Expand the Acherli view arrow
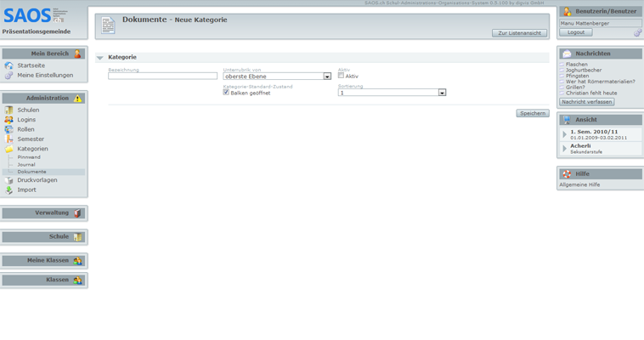Image resolution: width=644 pixels, height=340 pixels. click(x=565, y=149)
